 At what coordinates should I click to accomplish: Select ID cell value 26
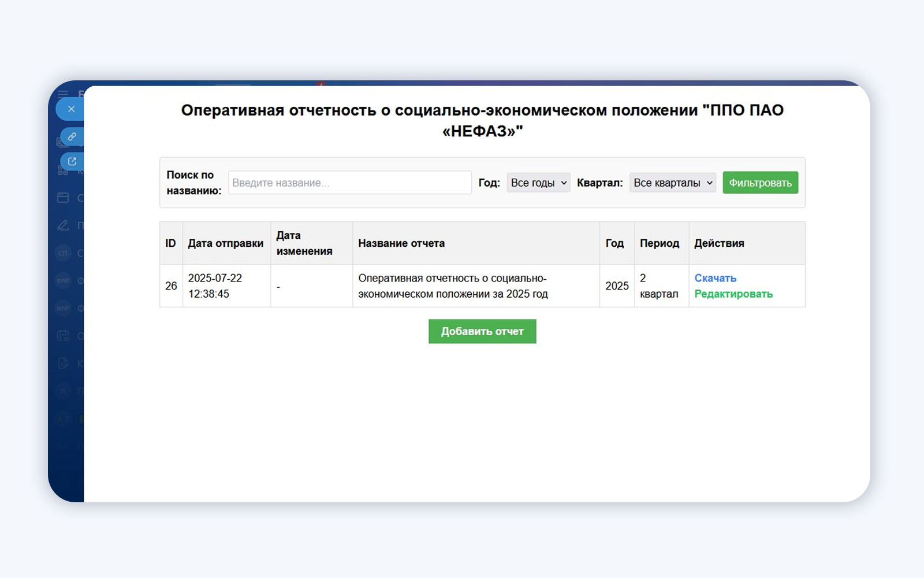(171, 286)
